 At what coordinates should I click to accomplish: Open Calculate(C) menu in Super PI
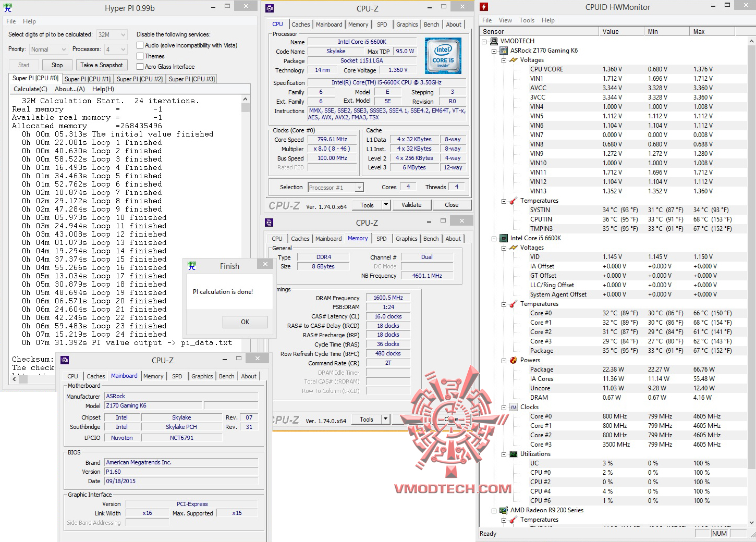[x=30, y=89]
